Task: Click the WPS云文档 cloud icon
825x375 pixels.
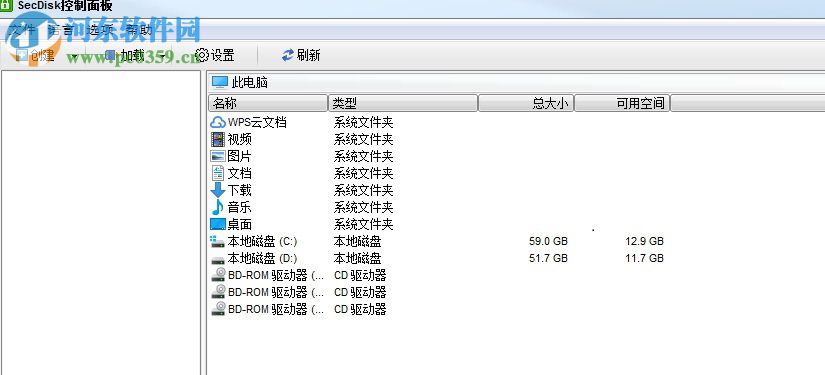Action: pyautogui.click(x=218, y=123)
